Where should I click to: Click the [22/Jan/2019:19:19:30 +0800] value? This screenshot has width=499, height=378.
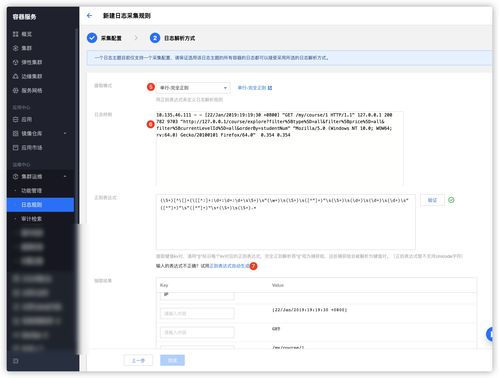tap(310, 310)
